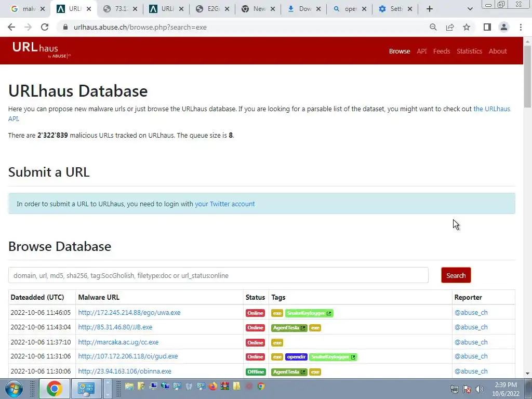Bookmark this page with the star icon
The image size is (532, 399).
click(x=467, y=27)
